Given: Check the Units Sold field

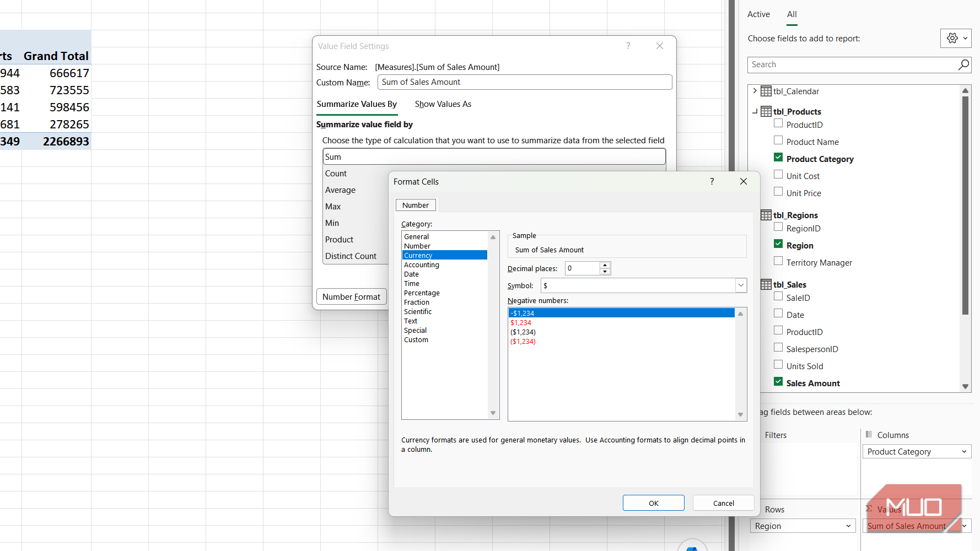Looking at the screenshot, I should pyautogui.click(x=778, y=364).
